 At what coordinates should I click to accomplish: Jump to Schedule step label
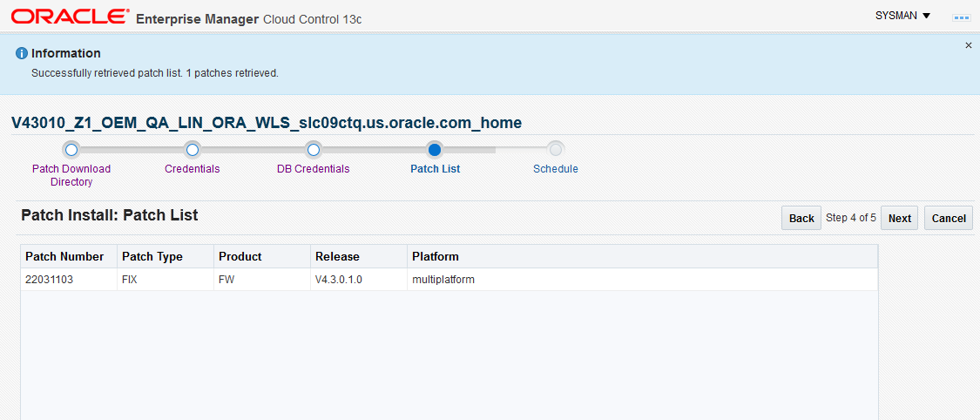[x=556, y=169]
